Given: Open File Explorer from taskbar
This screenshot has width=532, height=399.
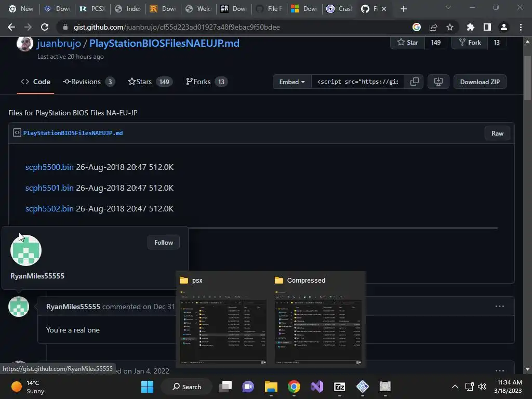Looking at the screenshot, I should point(271,387).
